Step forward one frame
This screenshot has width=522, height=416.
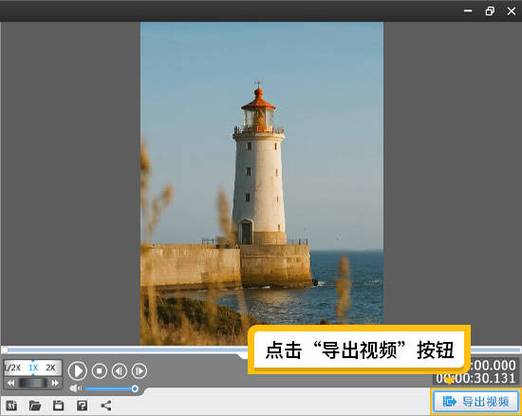pyautogui.click(x=139, y=371)
